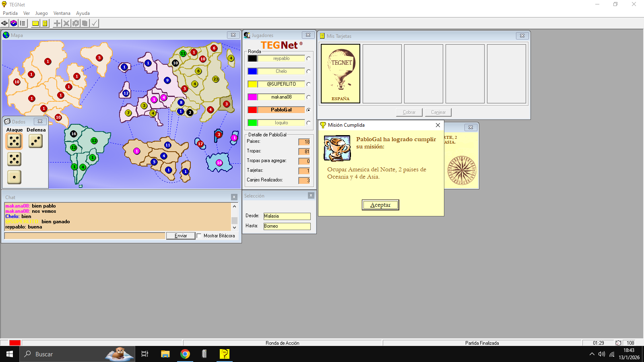Image resolution: width=644 pixels, height=362 pixels.
Task: Click the España card thumbnail in Mis Tarjetas
Action: (341, 74)
